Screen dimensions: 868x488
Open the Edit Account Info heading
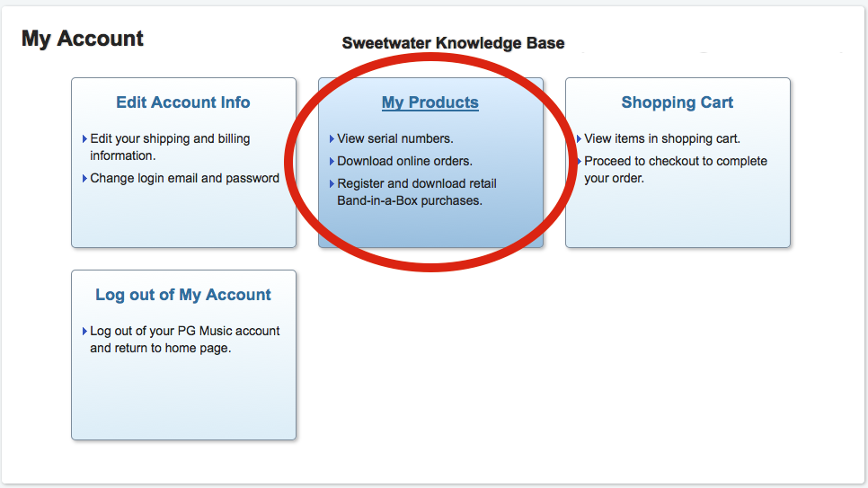coord(182,102)
